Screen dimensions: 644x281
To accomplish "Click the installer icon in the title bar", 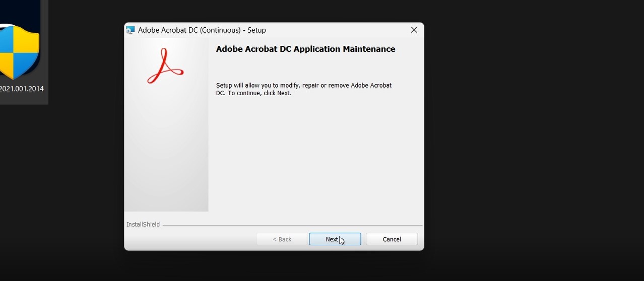I will click(131, 30).
